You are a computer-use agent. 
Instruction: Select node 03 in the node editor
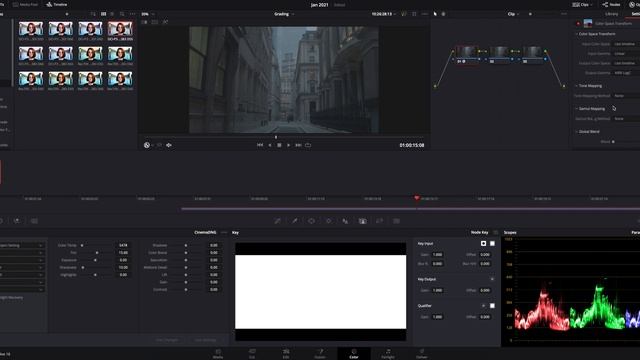[x=533, y=54]
